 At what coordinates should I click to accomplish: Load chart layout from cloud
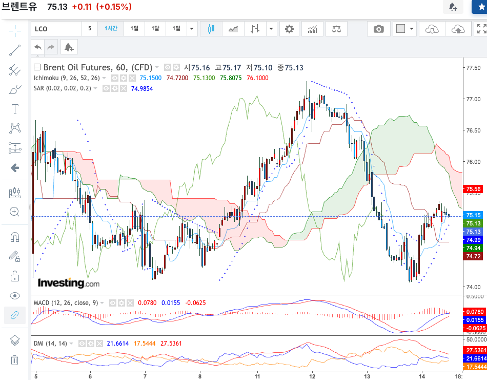point(432,29)
